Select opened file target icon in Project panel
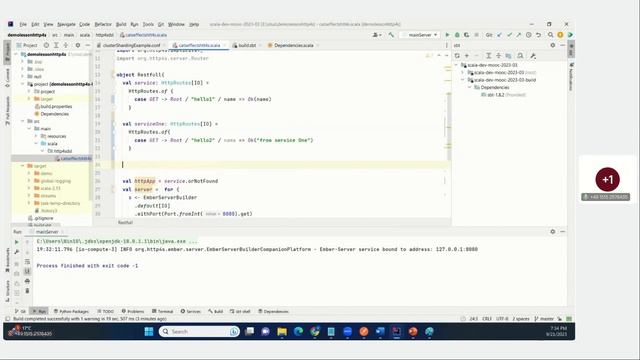Screen dimensions: 640x360 point(46,45)
